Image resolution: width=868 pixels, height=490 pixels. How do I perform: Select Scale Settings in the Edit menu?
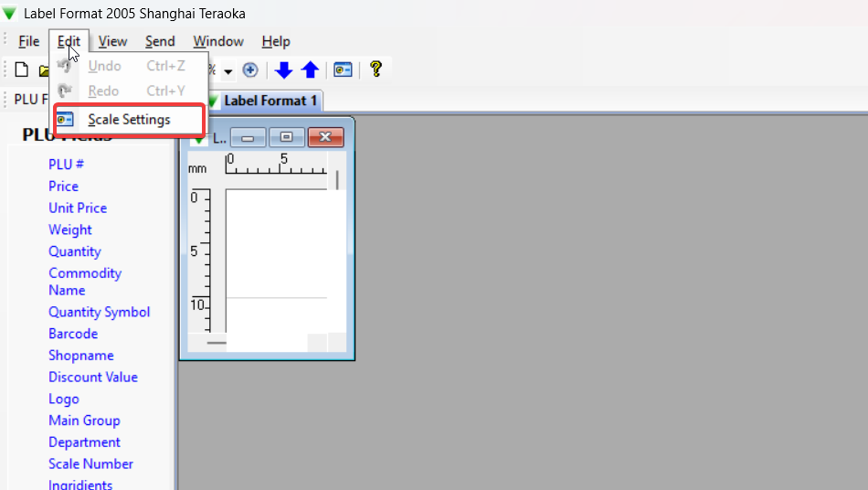129,120
